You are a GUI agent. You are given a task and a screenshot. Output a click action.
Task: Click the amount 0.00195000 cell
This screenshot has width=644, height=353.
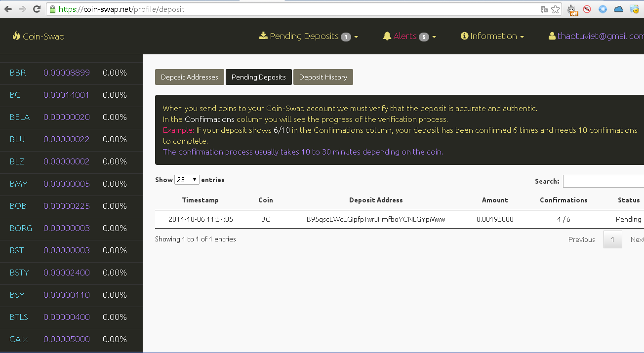coord(495,219)
